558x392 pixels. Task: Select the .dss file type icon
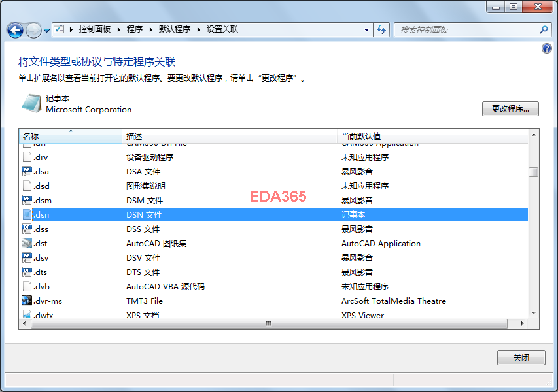pos(27,229)
